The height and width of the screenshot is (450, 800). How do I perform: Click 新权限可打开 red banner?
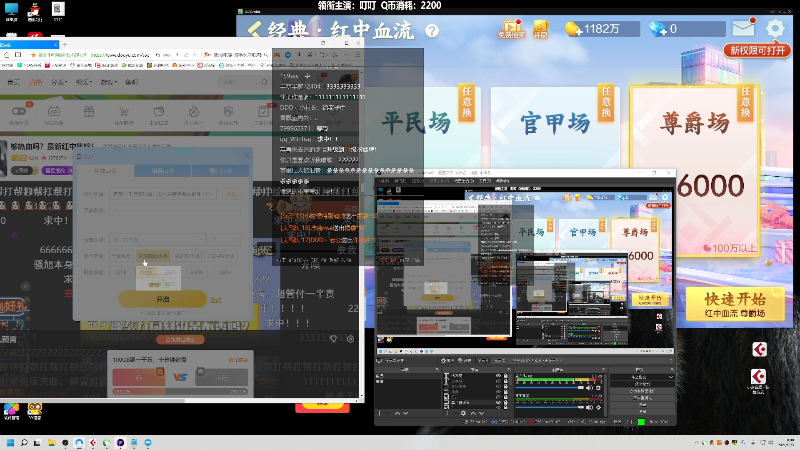(757, 50)
